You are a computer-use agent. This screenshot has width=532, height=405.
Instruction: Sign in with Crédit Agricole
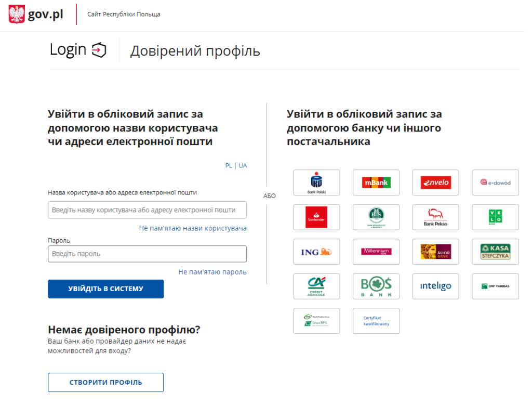[x=316, y=286]
